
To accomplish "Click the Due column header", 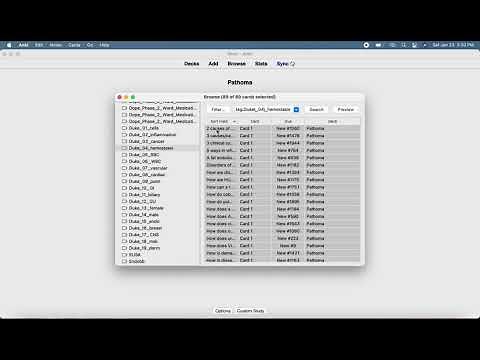I will [x=288, y=121].
